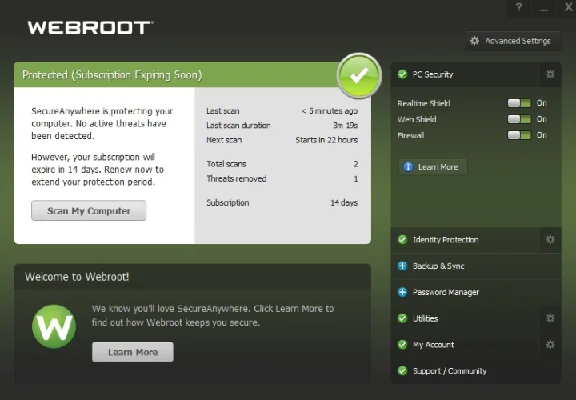This screenshot has height=400, width=576.
Task: Toggle the Web Shield switch
Action: pos(519,119)
